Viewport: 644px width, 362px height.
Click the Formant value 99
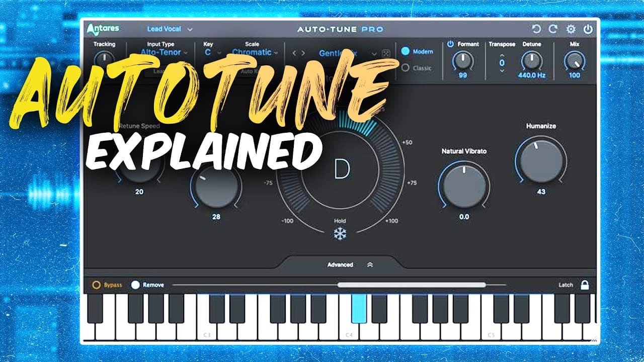point(462,75)
